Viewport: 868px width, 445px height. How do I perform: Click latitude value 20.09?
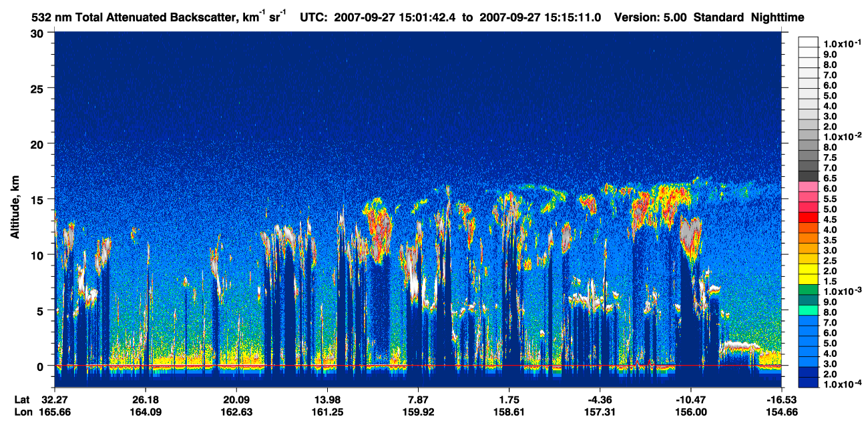(236, 399)
